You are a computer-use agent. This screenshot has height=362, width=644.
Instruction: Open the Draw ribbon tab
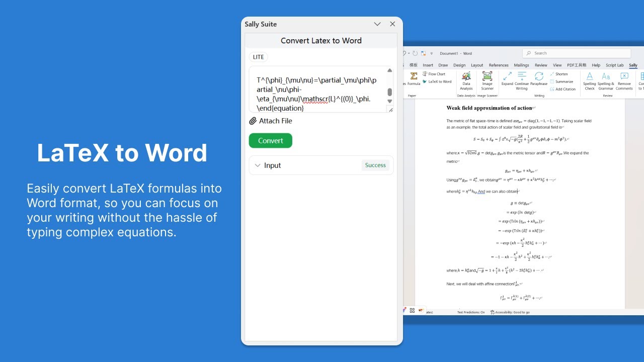pyautogui.click(x=443, y=65)
